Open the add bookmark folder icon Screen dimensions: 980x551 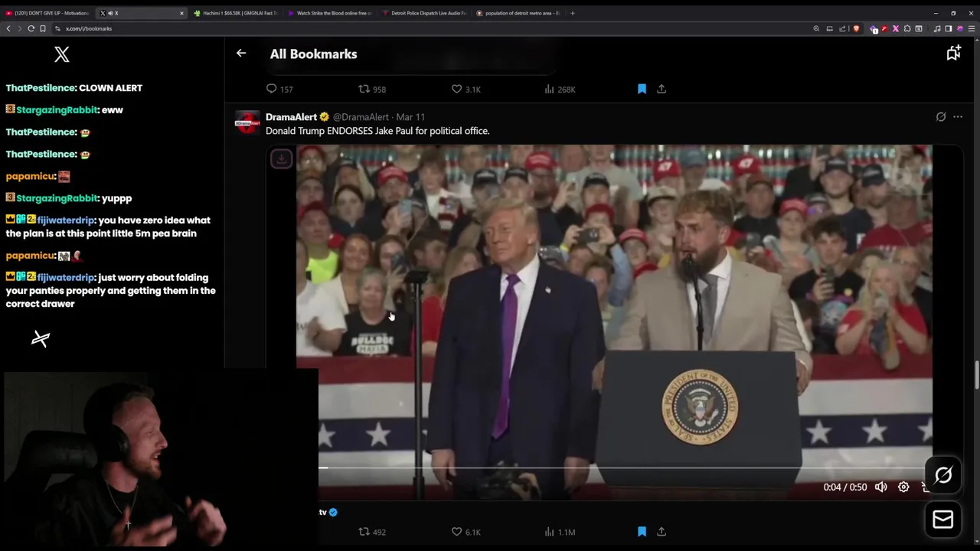tap(953, 53)
